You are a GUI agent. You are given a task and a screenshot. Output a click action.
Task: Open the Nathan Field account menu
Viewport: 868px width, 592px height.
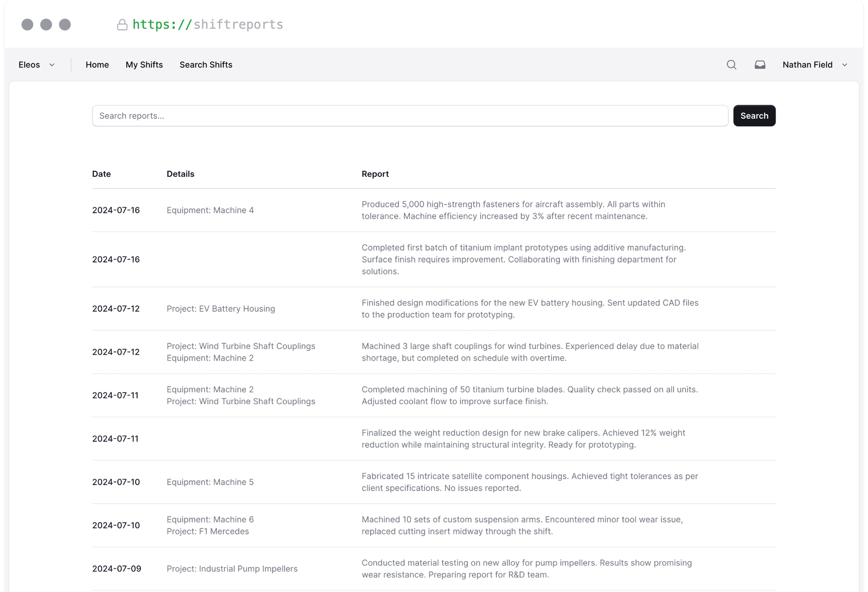point(807,64)
